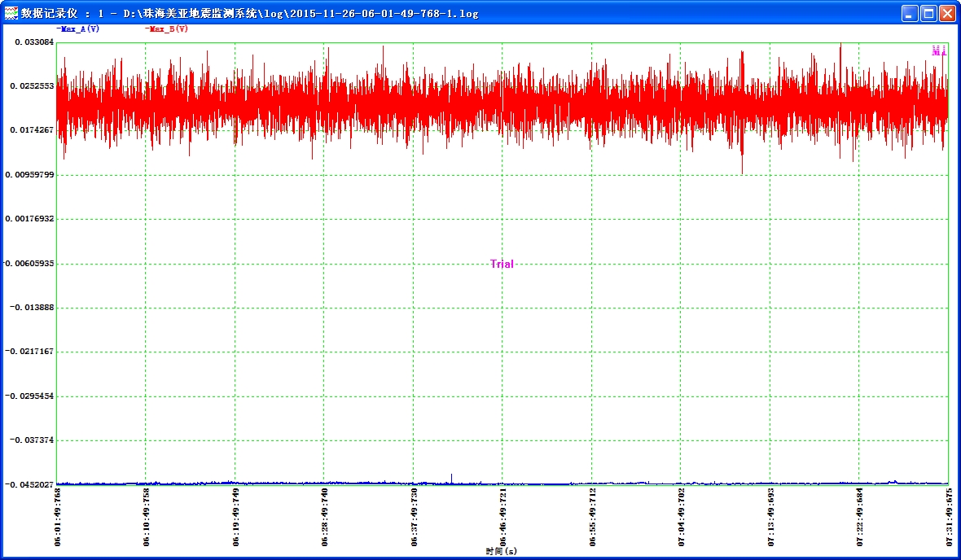Viewport: 961px width, 560px height.
Task: Select the red Max_B(V) legend entry
Action: (167, 28)
